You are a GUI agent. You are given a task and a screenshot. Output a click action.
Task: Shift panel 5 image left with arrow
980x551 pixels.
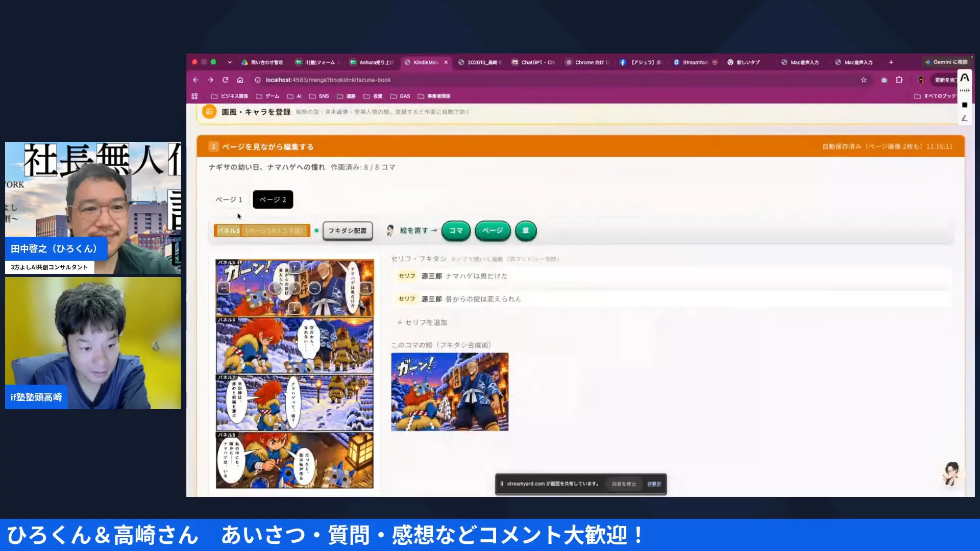pyautogui.click(x=223, y=288)
